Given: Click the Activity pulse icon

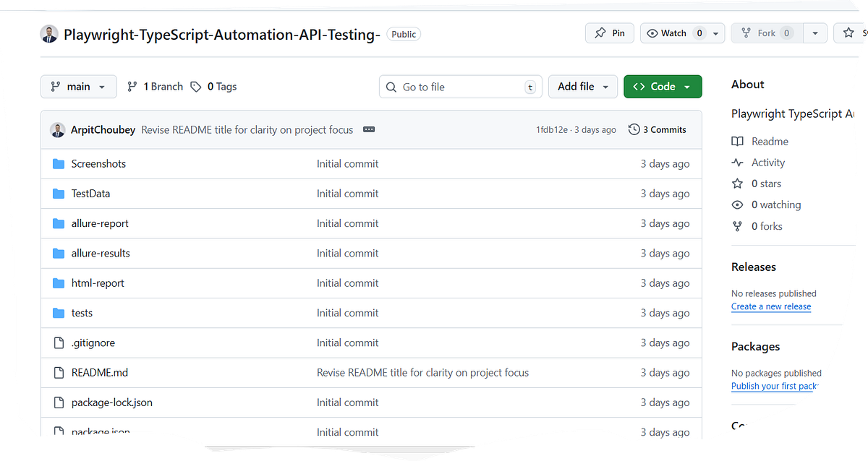Looking at the screenshot, I should tap(737, 163).
